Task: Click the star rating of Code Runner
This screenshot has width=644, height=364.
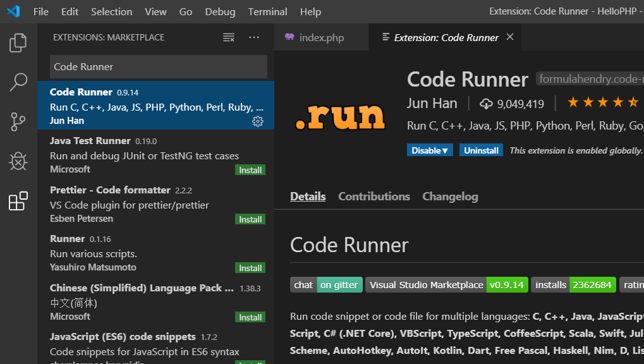Action: pos(602,102)
